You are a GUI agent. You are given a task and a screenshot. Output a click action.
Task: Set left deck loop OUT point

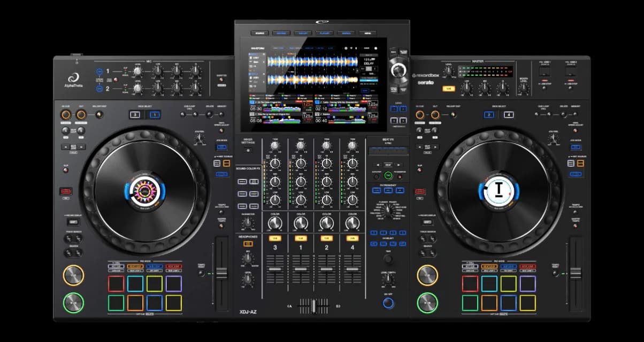tap(81, 115)
